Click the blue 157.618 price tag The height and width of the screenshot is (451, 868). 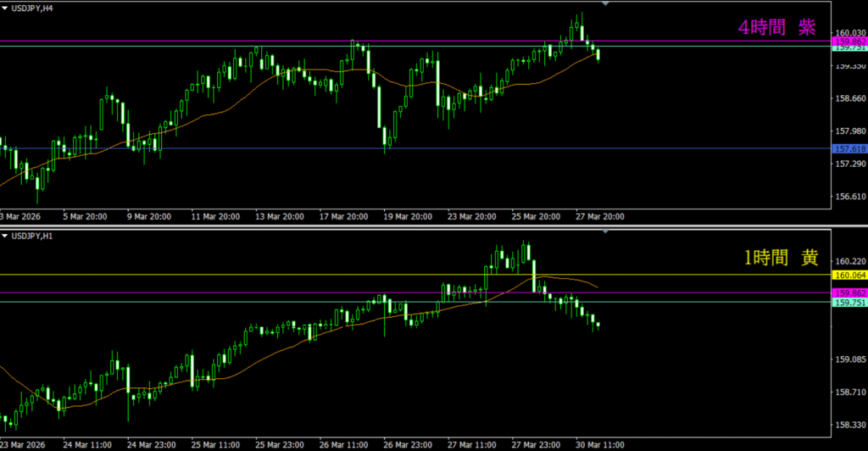[x=850, y=149]
